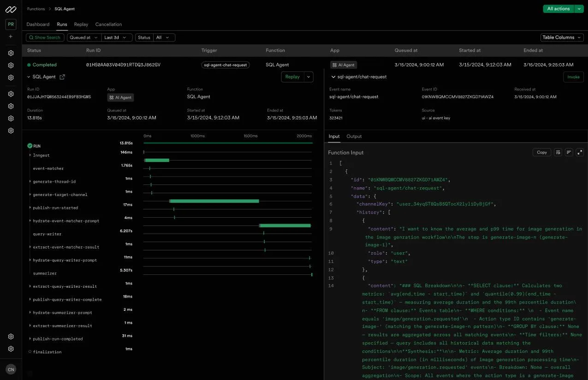This screenshot has height=380, width=588.
Task: Click Event ID 01KNWBQMCCMV8827ZKGD71AWZ4
Action: coord(457,97)
